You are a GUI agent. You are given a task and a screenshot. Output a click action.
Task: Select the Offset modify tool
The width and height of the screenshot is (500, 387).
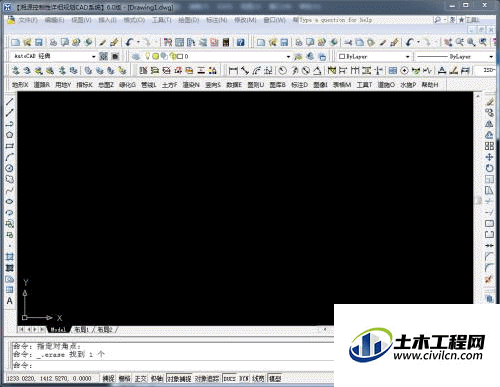489,135
